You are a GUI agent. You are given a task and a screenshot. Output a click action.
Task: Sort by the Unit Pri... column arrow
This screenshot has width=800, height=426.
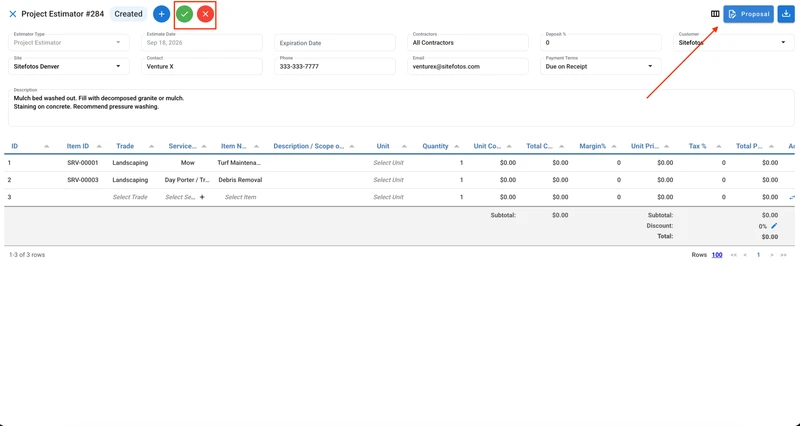[666, 146]
